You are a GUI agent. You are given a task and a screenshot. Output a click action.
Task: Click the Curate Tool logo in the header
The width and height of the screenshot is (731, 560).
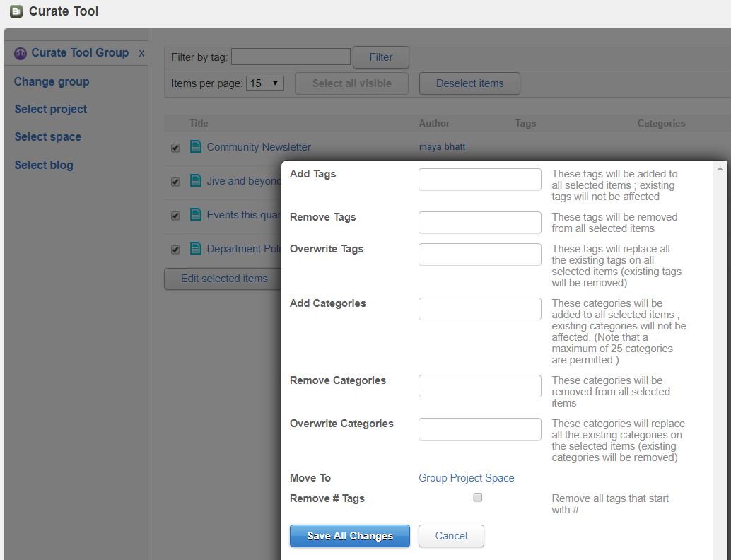click(x=16, y=11)
